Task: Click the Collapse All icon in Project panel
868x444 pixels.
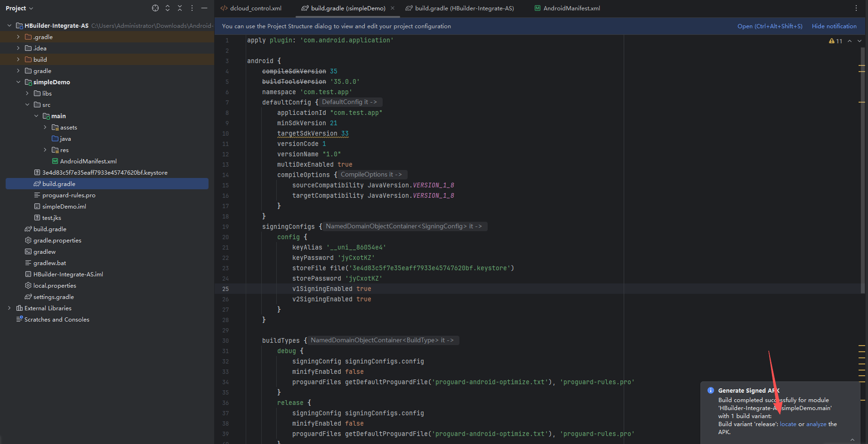Action: coord(180,8)
